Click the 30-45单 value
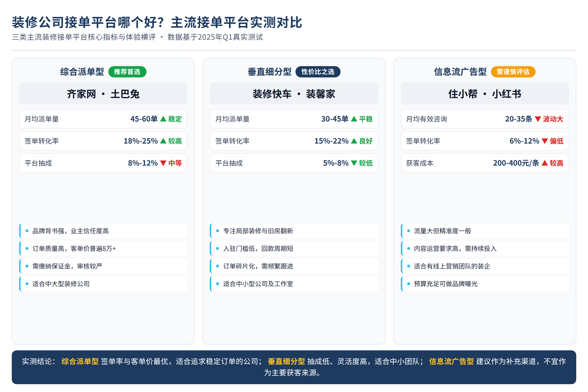The width and height of the screenshot is (588, 392). click(x=335, y=119)
